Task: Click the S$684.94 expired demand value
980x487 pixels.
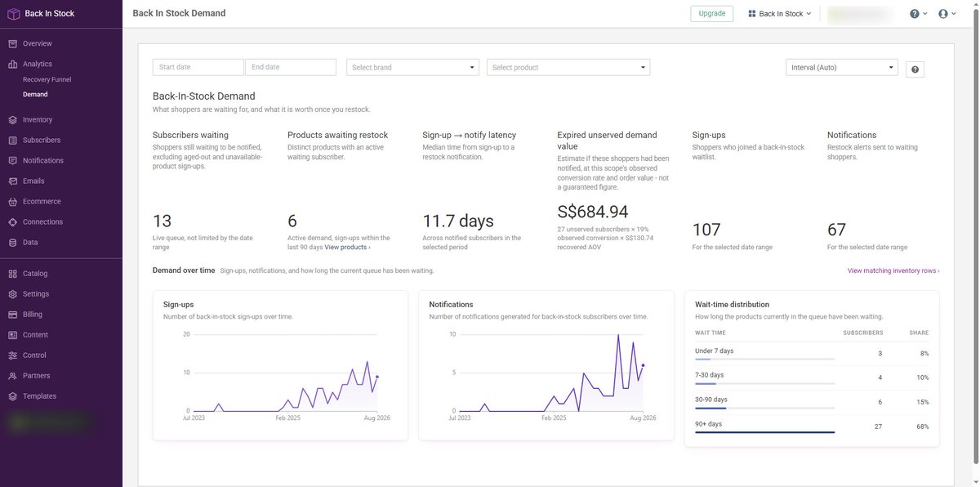Action: [x=593, y=212]
